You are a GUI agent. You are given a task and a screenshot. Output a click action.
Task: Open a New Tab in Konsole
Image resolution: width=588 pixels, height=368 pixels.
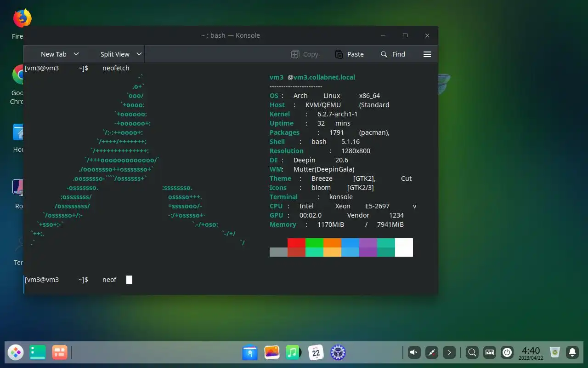point(53,54)
